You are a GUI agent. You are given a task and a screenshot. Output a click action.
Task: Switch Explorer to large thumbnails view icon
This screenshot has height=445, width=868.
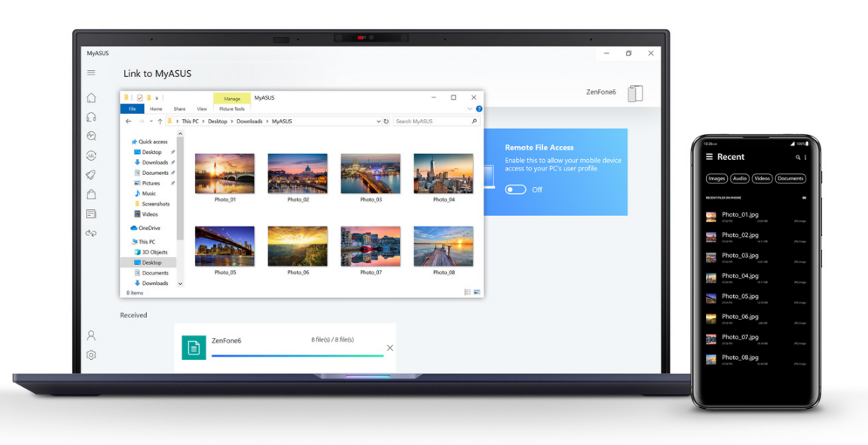tap(477, 292)
